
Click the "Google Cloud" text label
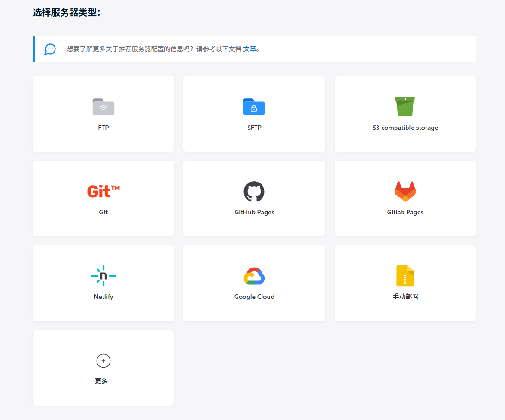tap(254, 297)
